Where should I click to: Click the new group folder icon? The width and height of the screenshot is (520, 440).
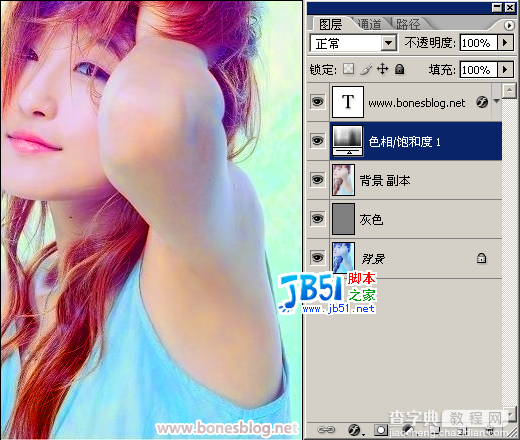pyautogui.click(x=434, y=430)
